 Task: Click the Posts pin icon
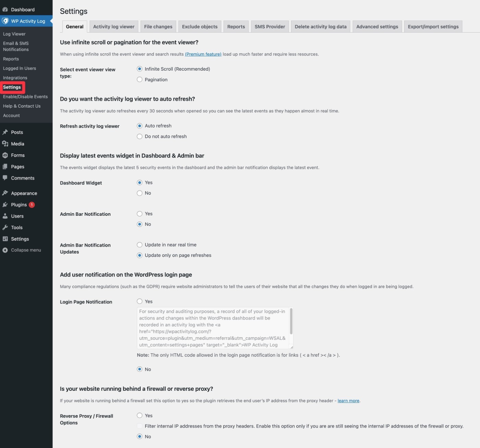click(x=5, y=132)
